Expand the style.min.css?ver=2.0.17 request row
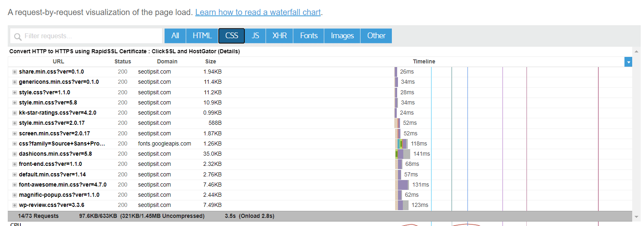644x226 pixels. 15,123
